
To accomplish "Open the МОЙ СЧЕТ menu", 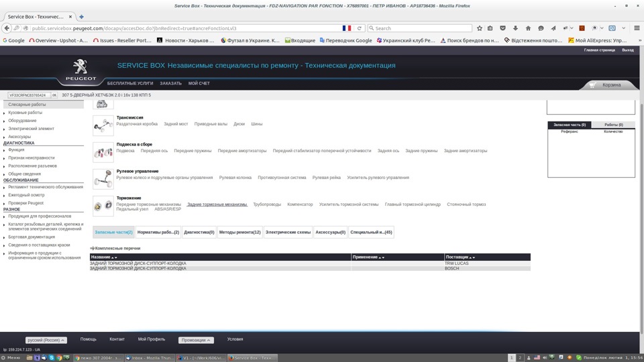I will click(x=199, y=83).
